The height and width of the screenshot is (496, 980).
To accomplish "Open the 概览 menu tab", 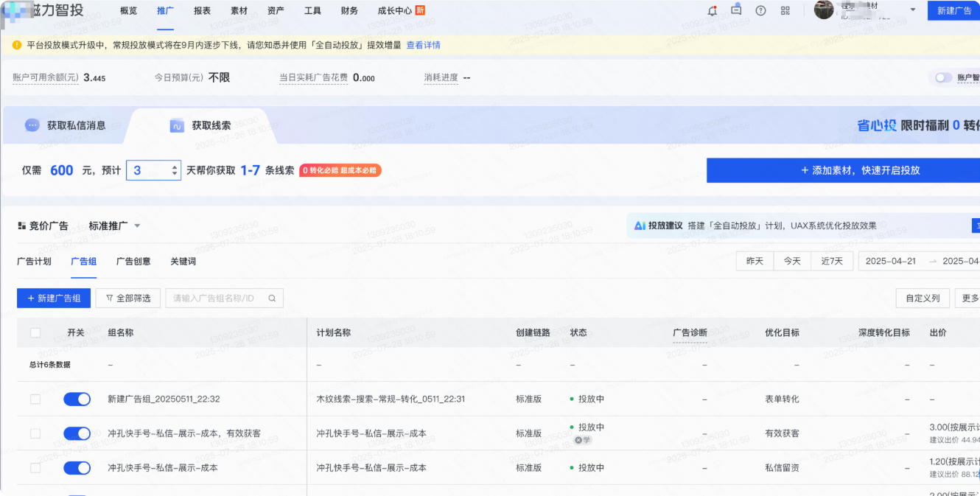I will [128, 10].
